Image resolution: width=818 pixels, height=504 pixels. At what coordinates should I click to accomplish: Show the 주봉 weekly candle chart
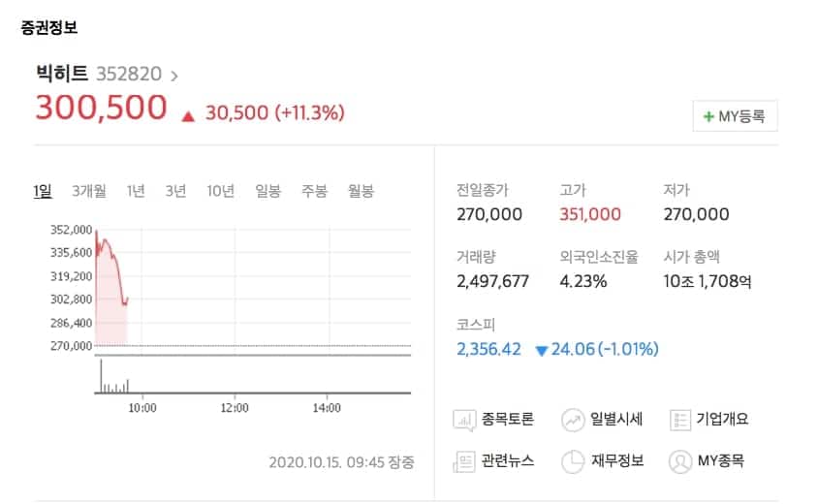pos(314,191)
